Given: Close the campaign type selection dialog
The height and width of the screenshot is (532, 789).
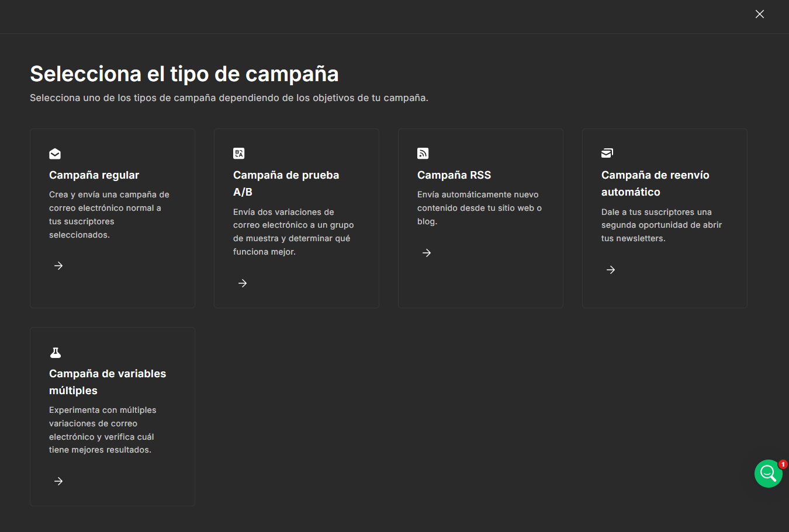Looking at the screenshot, I should coord(759,14).
